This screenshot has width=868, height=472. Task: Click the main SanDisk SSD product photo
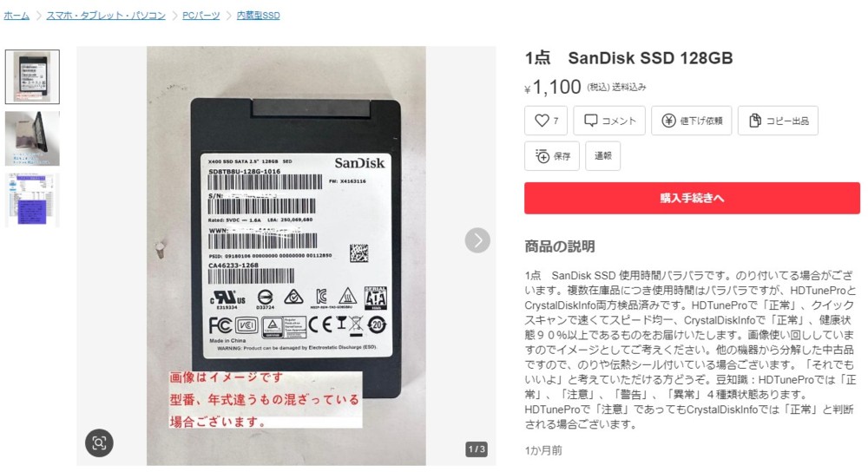click(x=286, y=256)
